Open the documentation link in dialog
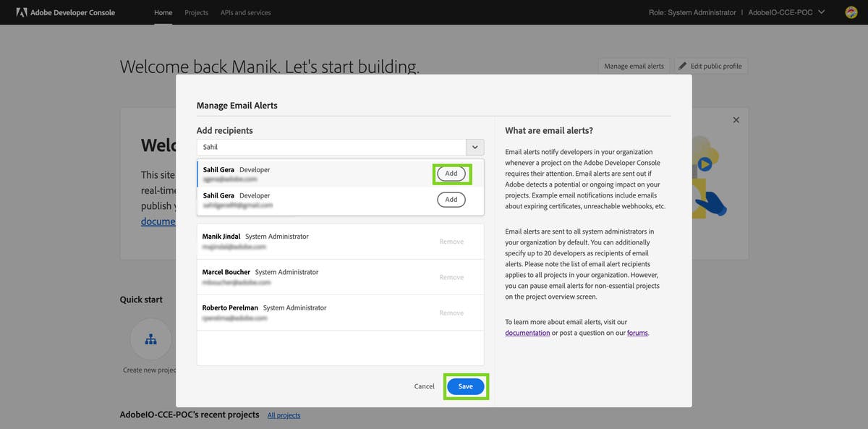 point(527,333)
